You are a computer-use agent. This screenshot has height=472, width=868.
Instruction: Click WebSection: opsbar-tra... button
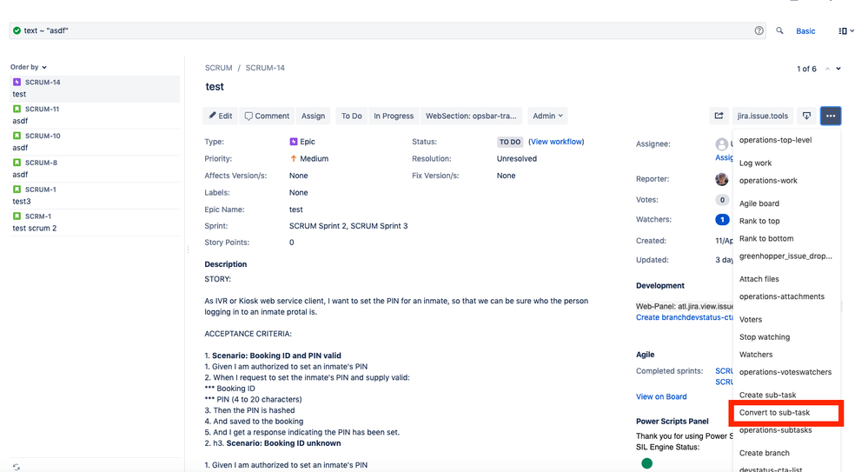click(x=471, y=116)
